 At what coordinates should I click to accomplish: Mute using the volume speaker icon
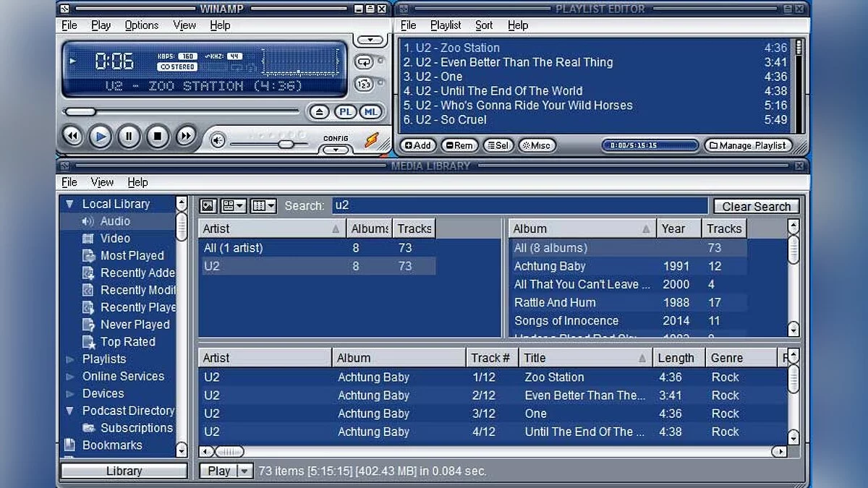click(218, 140)
